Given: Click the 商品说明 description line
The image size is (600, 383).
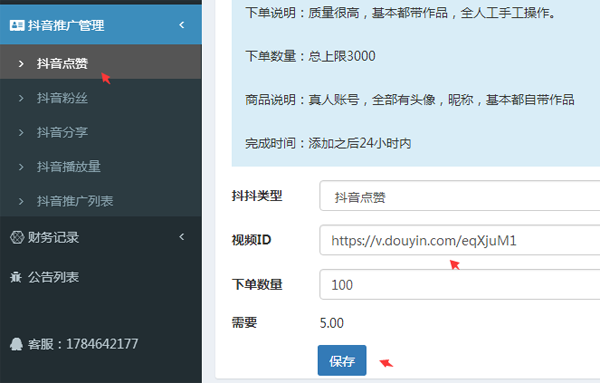Looking at the screenshot, I should 410,100.
